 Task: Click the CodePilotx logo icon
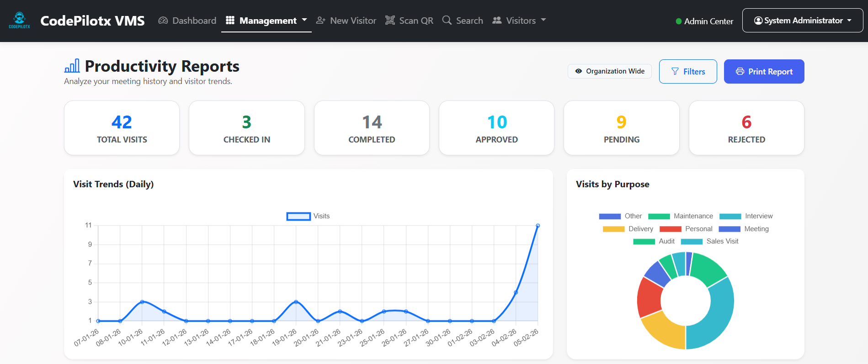click(x=19, y=21)
